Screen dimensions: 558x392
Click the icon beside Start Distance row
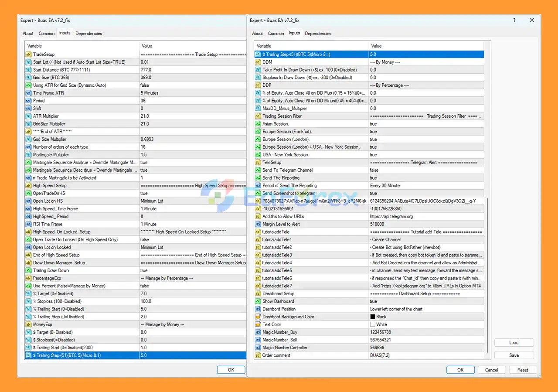coord(28,70)
